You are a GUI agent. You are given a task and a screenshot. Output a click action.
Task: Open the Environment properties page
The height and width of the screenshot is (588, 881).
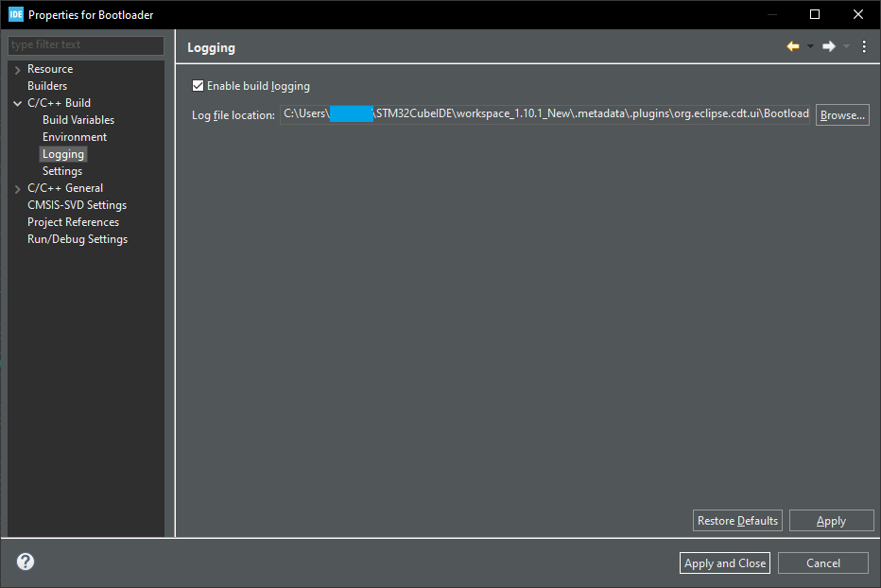(x=74, y=136)
